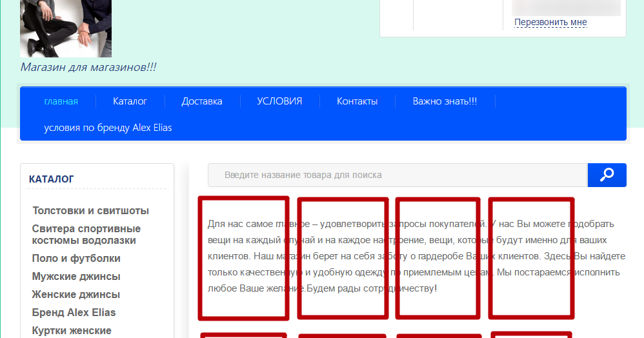Click the Магазин для магазинов!!! slogan
The height and width of the screenshot is (338, 644).
[88, 67]
